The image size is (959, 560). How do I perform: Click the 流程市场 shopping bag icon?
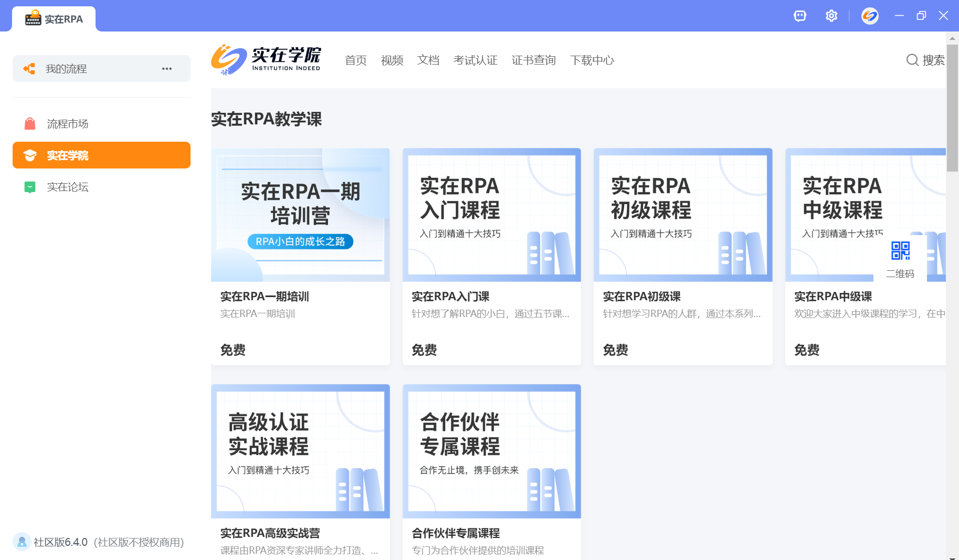pos(30,124)
